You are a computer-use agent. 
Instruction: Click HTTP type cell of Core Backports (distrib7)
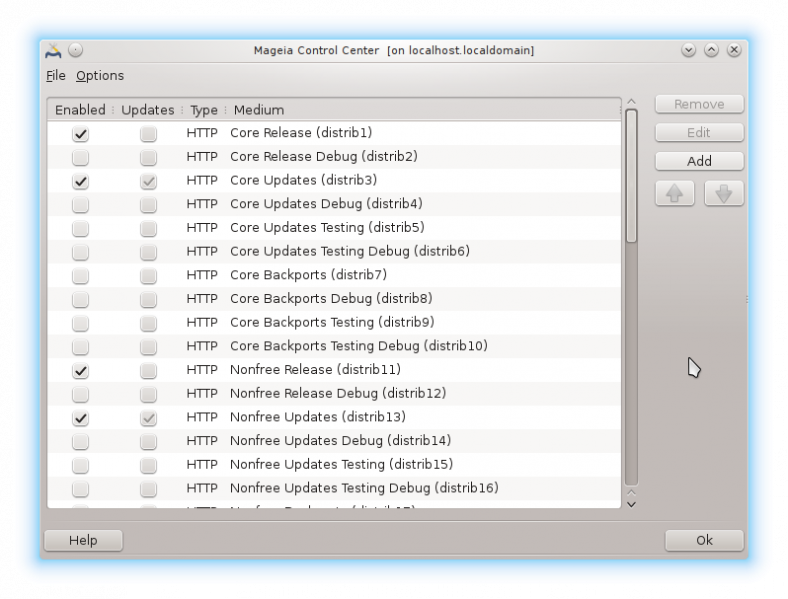(x=202, y=275)
